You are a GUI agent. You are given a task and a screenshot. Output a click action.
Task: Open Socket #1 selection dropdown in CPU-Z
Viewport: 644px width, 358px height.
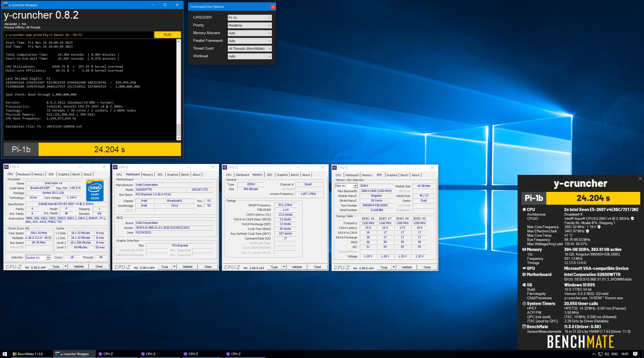coord(38,257)
